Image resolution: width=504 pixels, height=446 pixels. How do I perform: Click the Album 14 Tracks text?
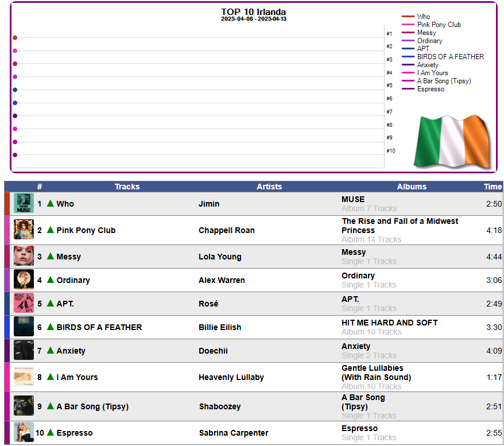(371, 239)
